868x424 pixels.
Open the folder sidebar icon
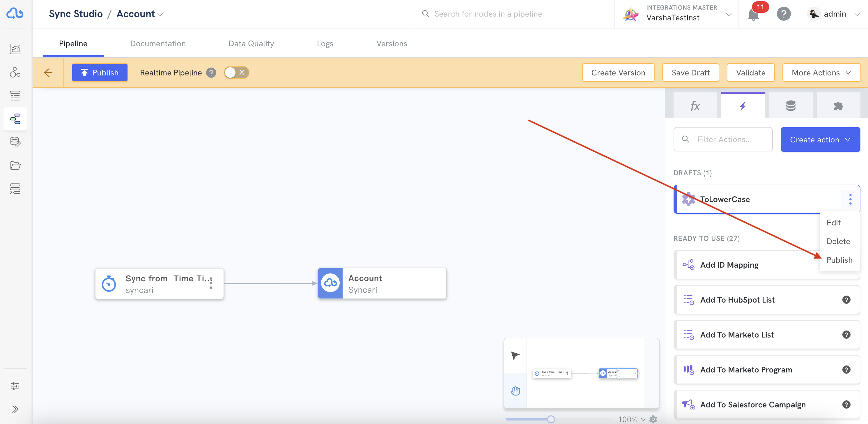(15, 165)
